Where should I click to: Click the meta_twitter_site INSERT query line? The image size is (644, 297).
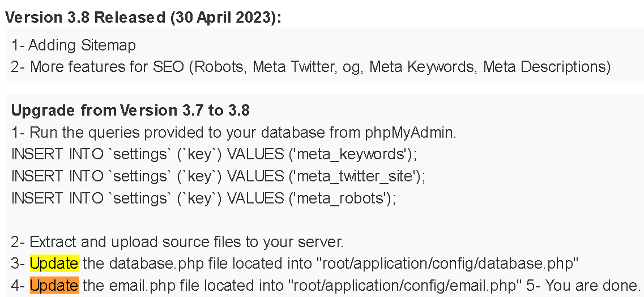tap(218, 177)
